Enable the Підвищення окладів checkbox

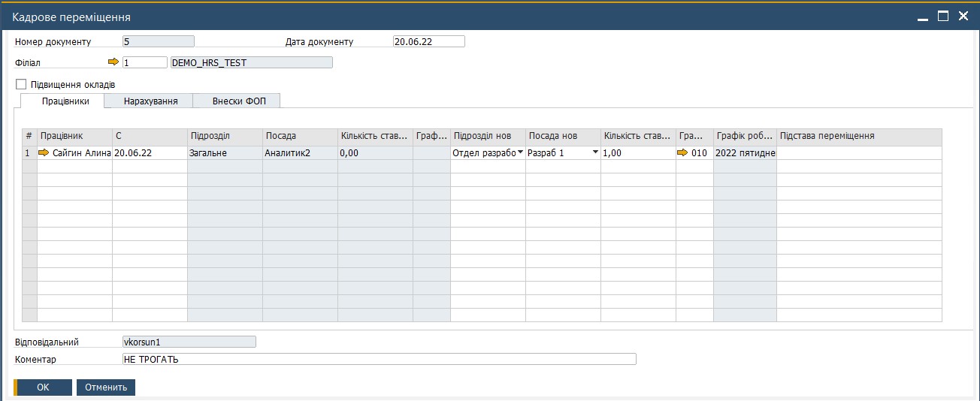tap(21, 84)
